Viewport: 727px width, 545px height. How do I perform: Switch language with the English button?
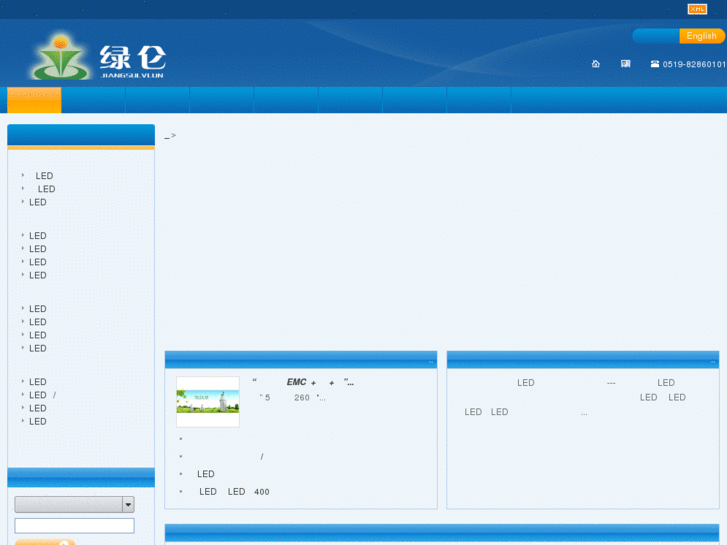coord(701,36)
